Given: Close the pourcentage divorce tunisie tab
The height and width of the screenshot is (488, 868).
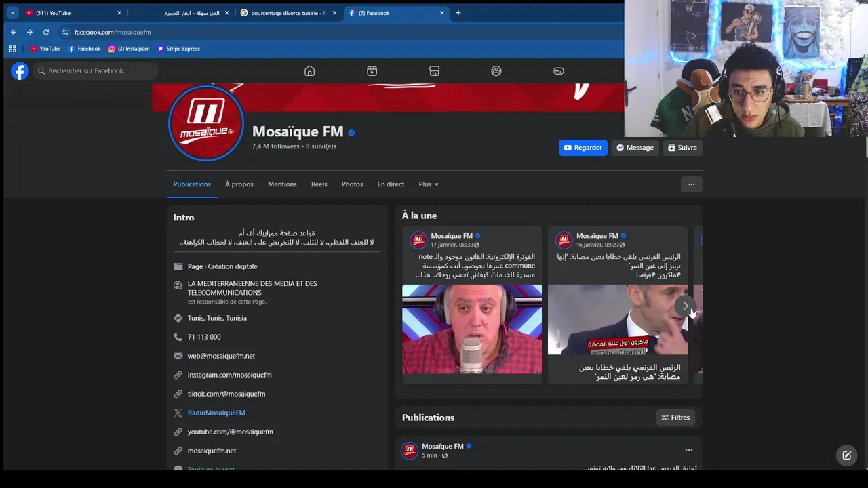Looking at the screenshot, I should pyautogui.click(x=334, y=13).
